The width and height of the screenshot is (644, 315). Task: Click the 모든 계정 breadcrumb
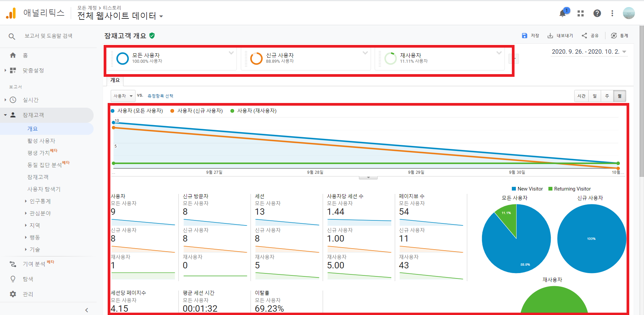[x=87, y=8]
